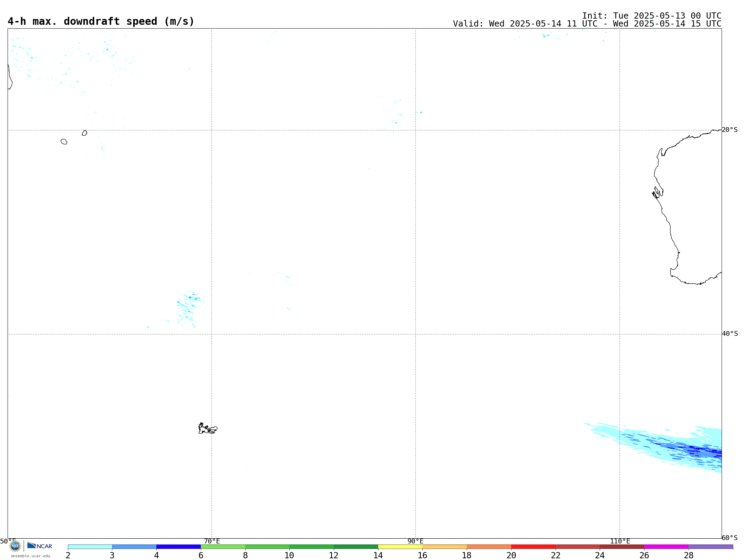The width and height of the screenshot is (744, 560).
Task: Click the 'Init: Tue 2025-05-13 00 UTC' text
Action: click(652, 16)
